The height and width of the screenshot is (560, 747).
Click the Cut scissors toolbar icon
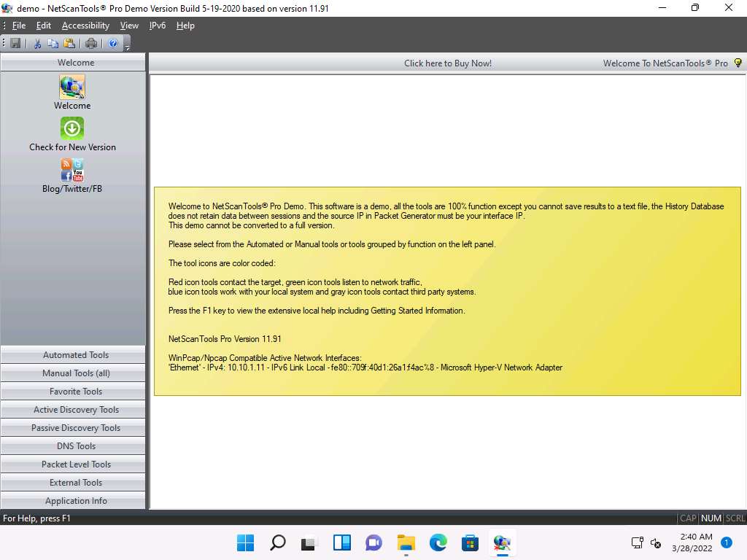38,44
